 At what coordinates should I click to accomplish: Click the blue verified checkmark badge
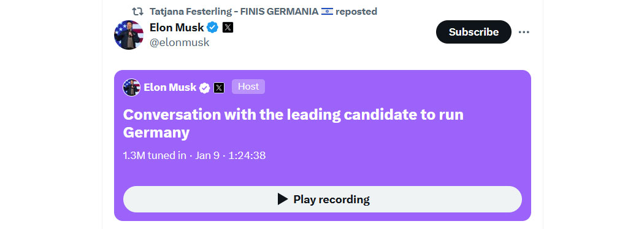point(212,28)
